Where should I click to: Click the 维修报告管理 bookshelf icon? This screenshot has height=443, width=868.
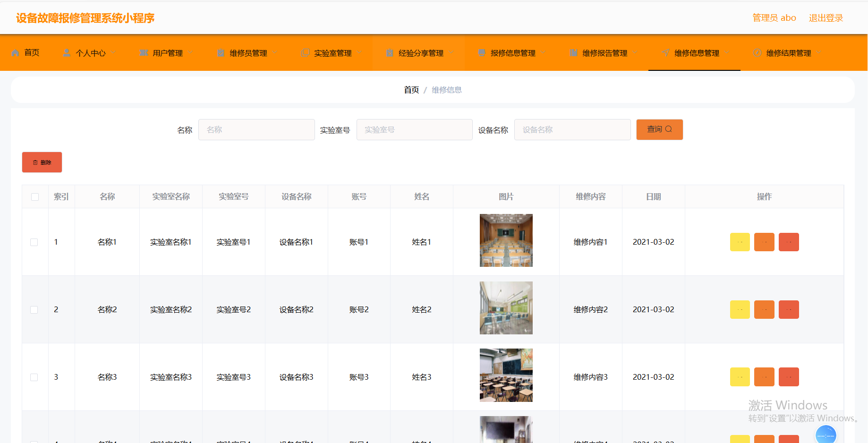tap(573, 53)
